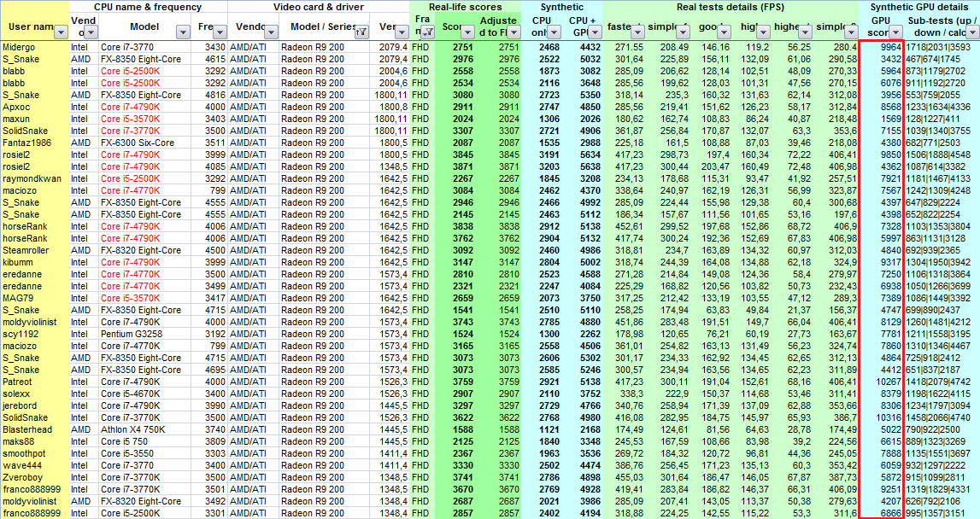The width and height of the screenshot is (980, 519).
Task: Open the Adjusted to FHD filter dropdown
Action: tap(512, 32)
